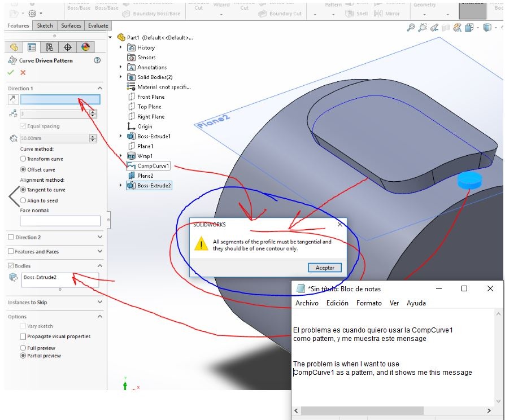This screenshot has width=505, height=420.
Task: Collapse the Bodies section chevron
Action: coord(100,265)
